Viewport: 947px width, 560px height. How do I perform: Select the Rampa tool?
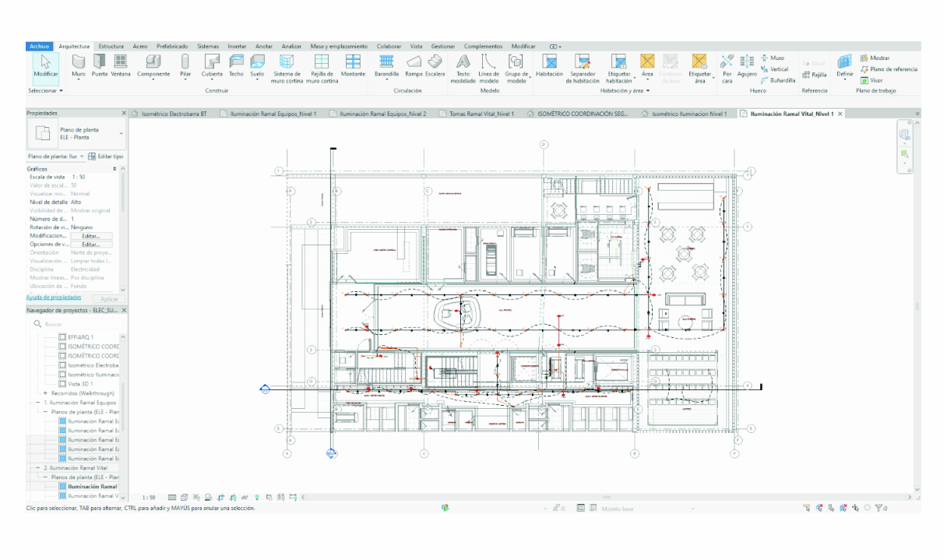tap(414, 65)
